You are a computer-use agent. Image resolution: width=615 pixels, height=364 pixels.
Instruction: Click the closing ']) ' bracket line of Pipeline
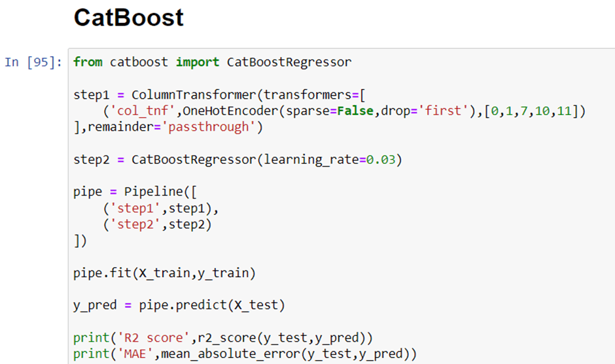[80, 240]
